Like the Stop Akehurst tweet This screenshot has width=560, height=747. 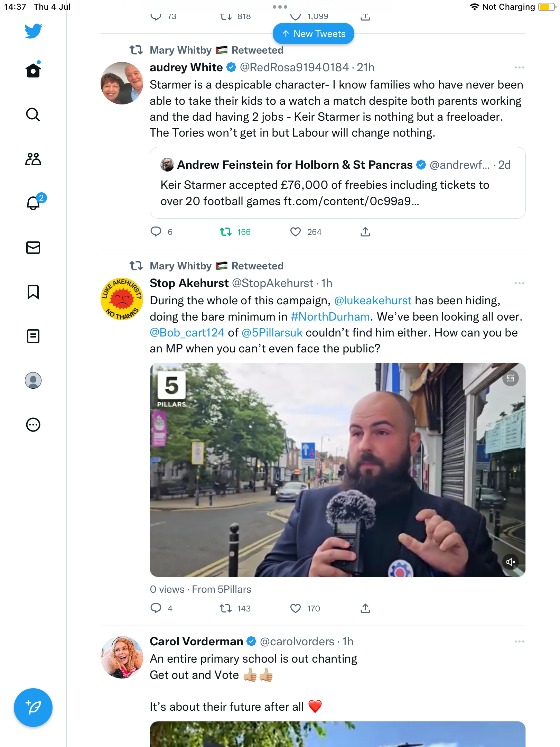point(296,608)
